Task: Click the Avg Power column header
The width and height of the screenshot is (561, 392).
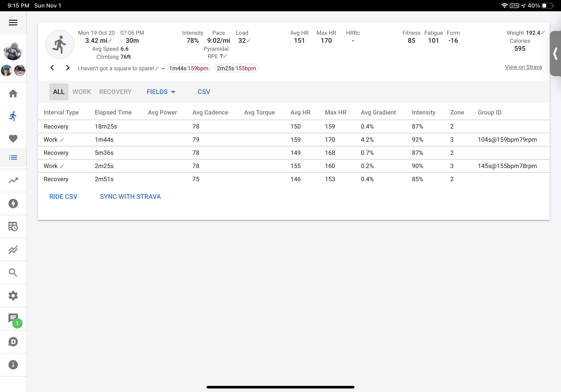Action: 162,112
